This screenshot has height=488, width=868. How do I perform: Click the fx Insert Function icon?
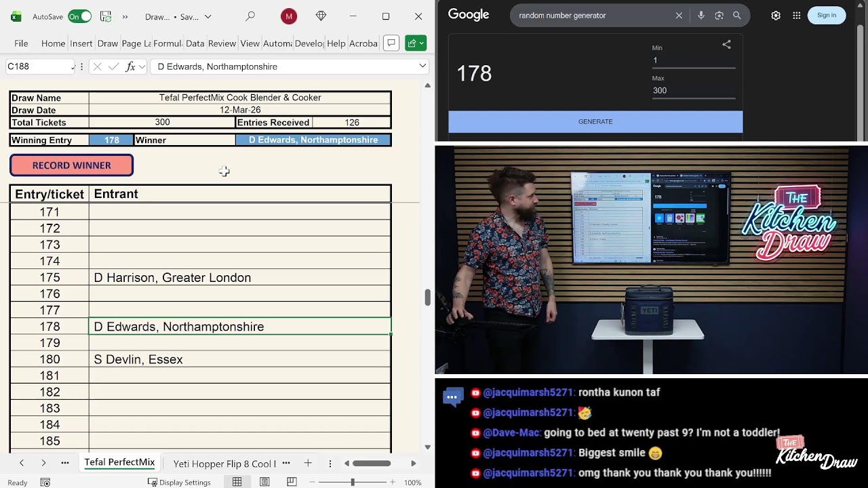coord(130,66)
